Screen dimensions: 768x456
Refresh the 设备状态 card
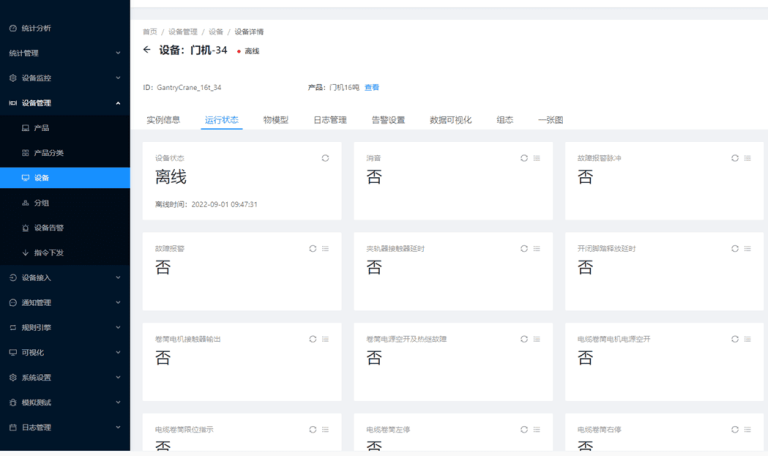coord(325,158)
